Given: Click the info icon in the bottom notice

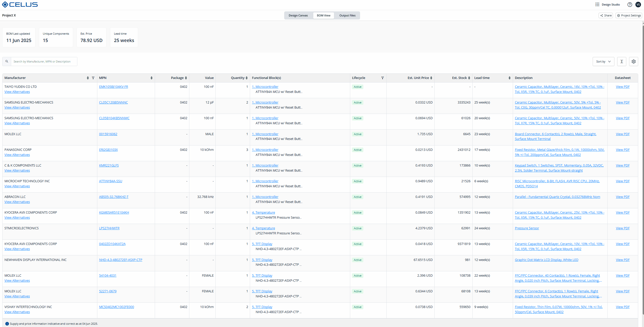Looking at the screenshot, I should [7, 323].
